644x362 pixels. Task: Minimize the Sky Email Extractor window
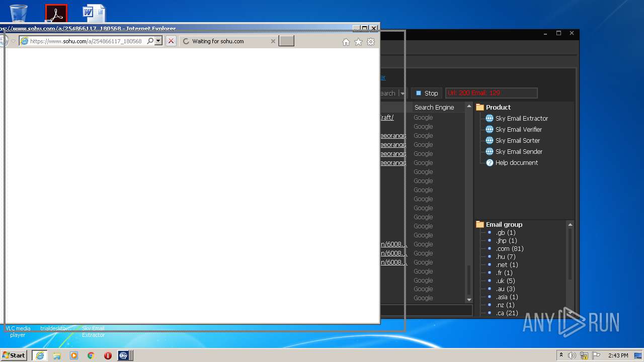pyautogui.click(x=546, y=33)
